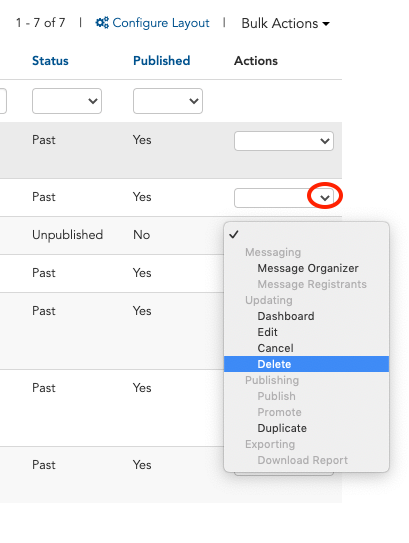Select Edit in the actions menu
This screenshot has height=543, width=409.
[x=267, y=332]
